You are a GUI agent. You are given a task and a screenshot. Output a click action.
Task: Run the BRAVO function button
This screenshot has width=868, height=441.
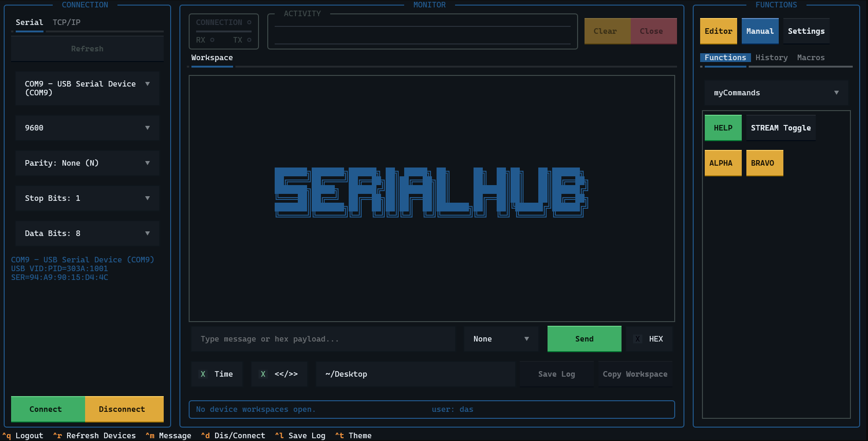point(765,163)
